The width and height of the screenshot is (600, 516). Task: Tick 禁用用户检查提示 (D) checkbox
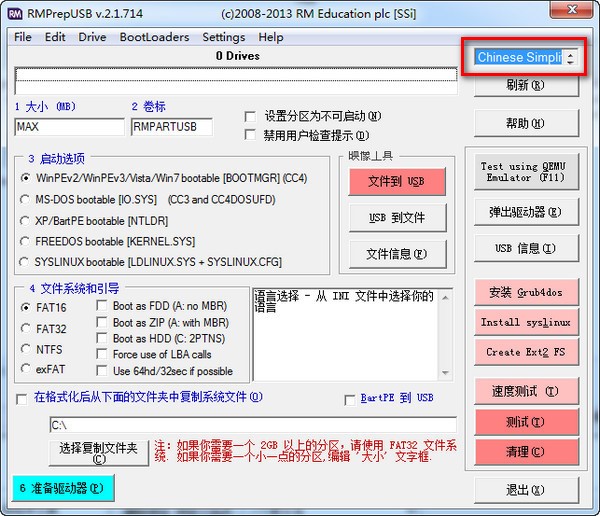[250, 135]
